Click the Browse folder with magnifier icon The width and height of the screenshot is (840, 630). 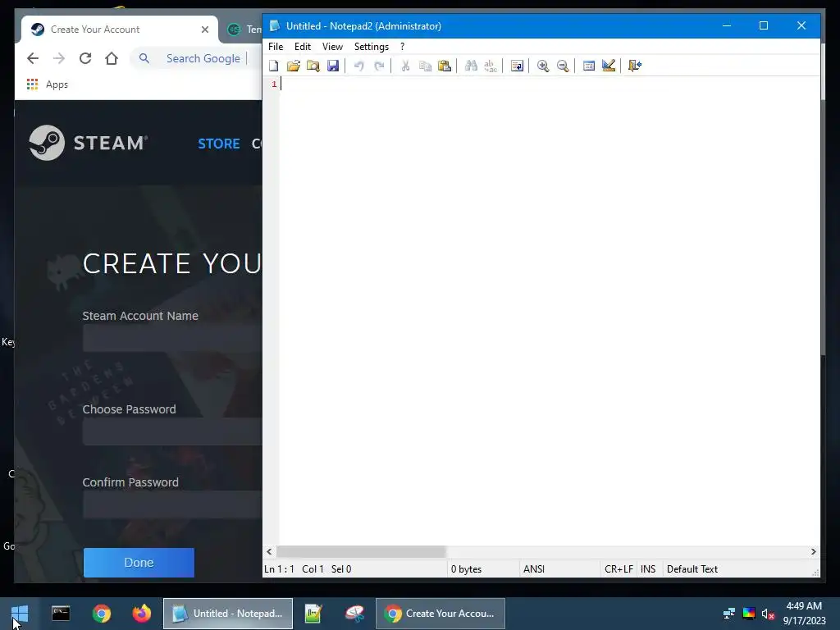(x=313, y=66)
